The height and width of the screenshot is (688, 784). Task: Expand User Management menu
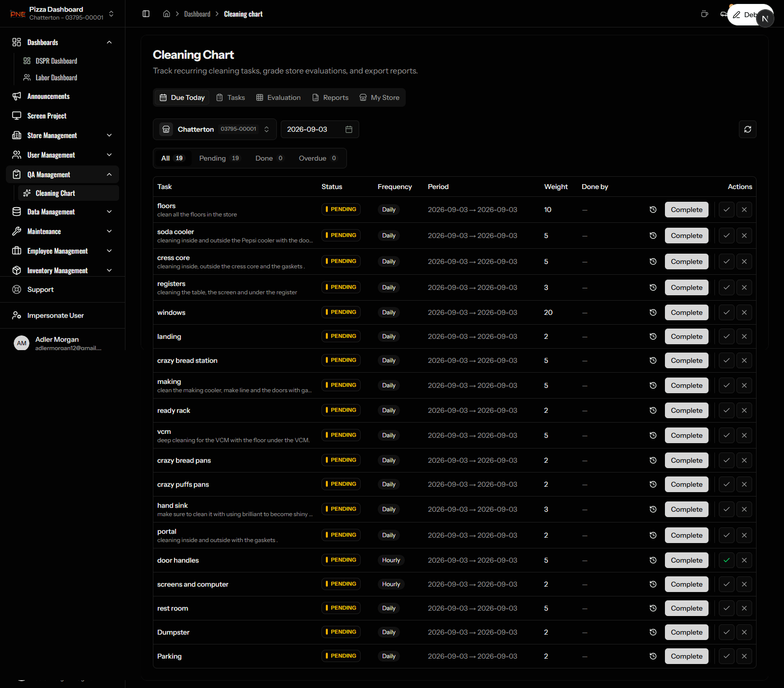coord(62,155)
